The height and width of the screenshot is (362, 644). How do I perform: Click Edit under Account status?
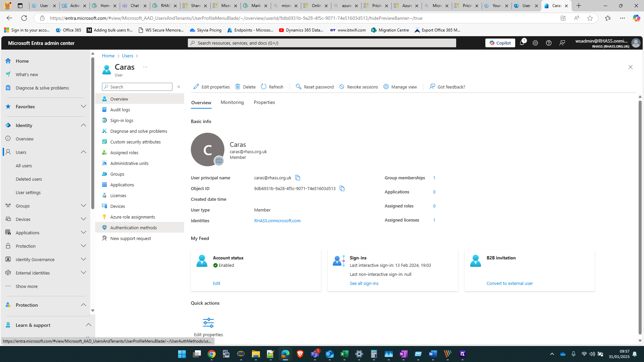pos(217,283)
